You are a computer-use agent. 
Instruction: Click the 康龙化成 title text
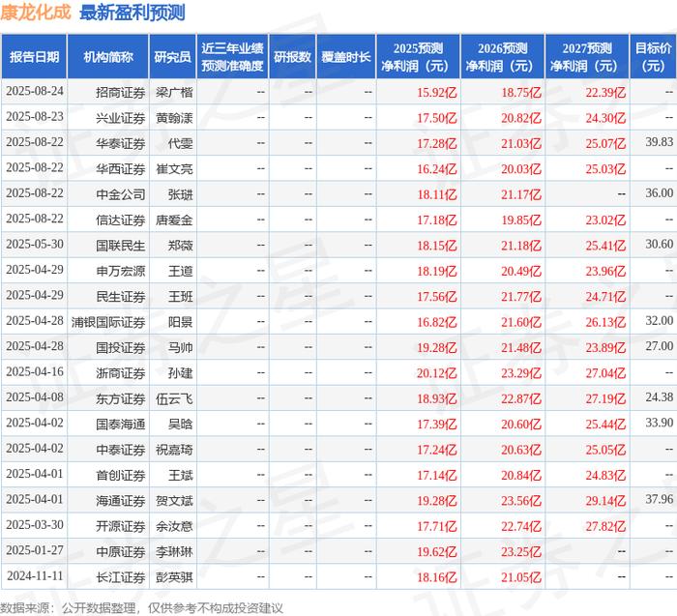36,12
